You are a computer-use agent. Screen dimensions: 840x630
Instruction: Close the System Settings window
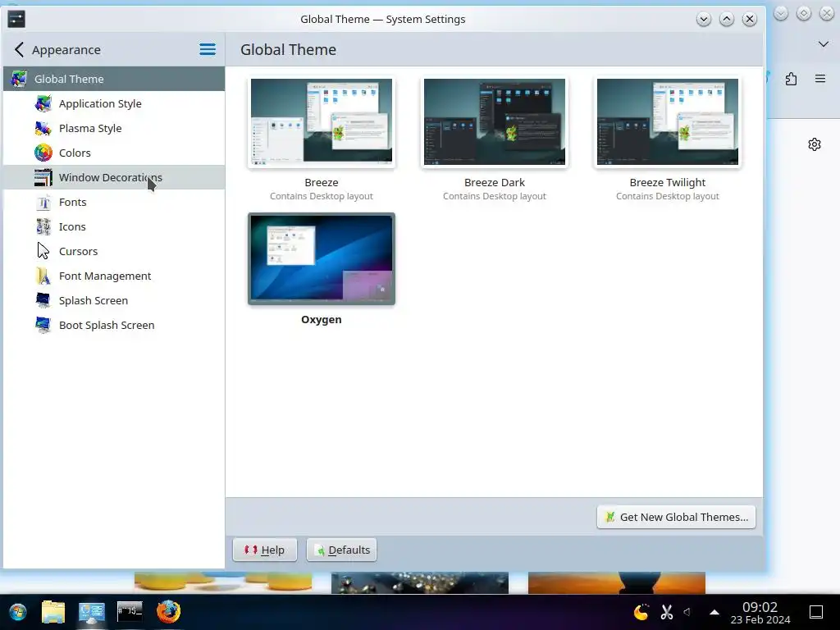click(x=750, y=20)
